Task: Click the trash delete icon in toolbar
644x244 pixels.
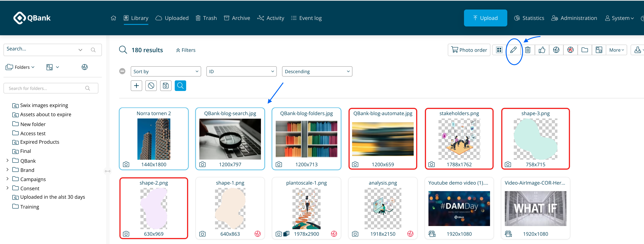Action: (528, 50)
